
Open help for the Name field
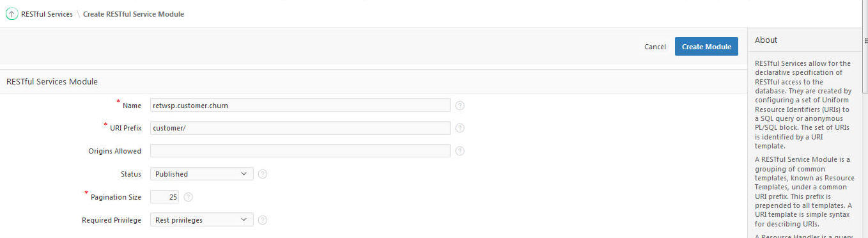pyautogui.click(x=460, y=106)
